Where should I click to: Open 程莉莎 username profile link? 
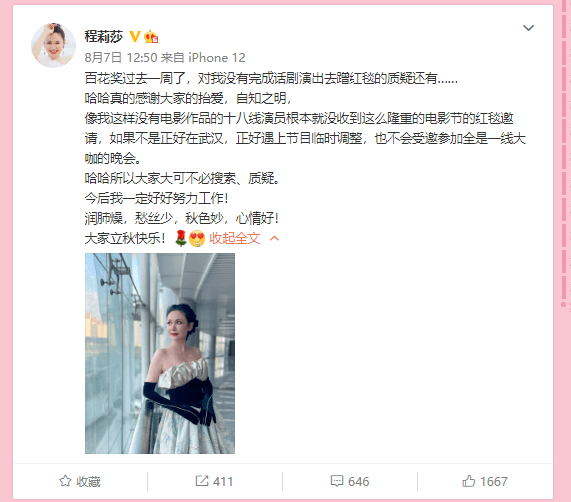point(104,36)
